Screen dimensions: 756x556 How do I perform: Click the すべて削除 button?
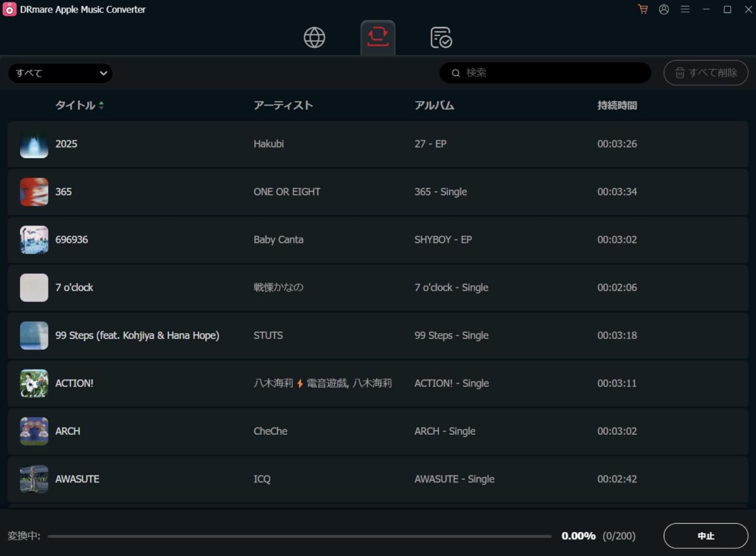pos(706,73)
